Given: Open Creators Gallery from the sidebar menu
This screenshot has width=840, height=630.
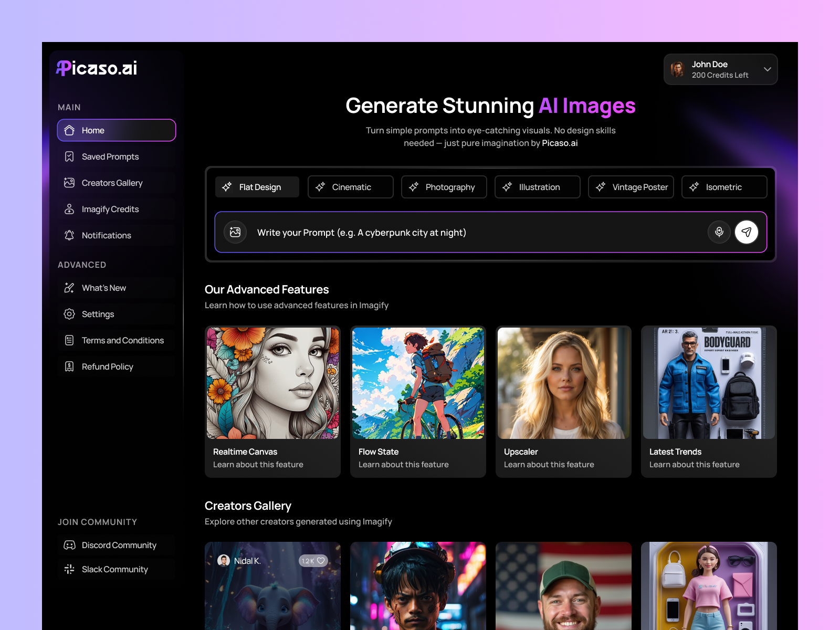Looking at the screenshot, I should (112, 183).
